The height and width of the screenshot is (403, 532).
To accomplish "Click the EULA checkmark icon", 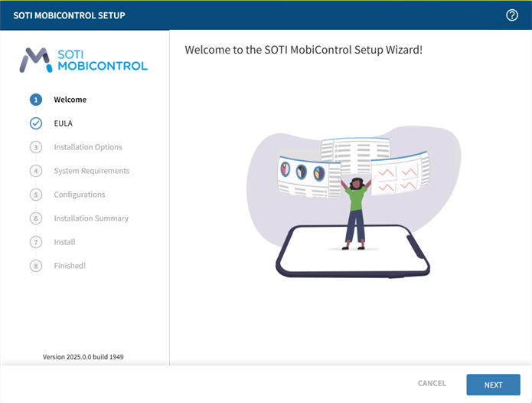I will pyautogui.click(x=36, y=123).
